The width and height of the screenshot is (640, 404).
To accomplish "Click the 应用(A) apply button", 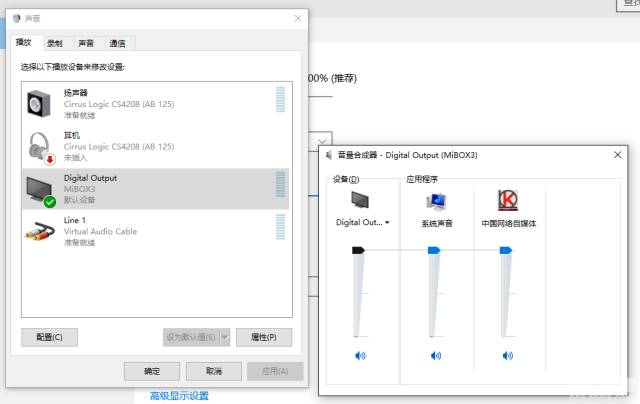I will (x=275, y=371).
